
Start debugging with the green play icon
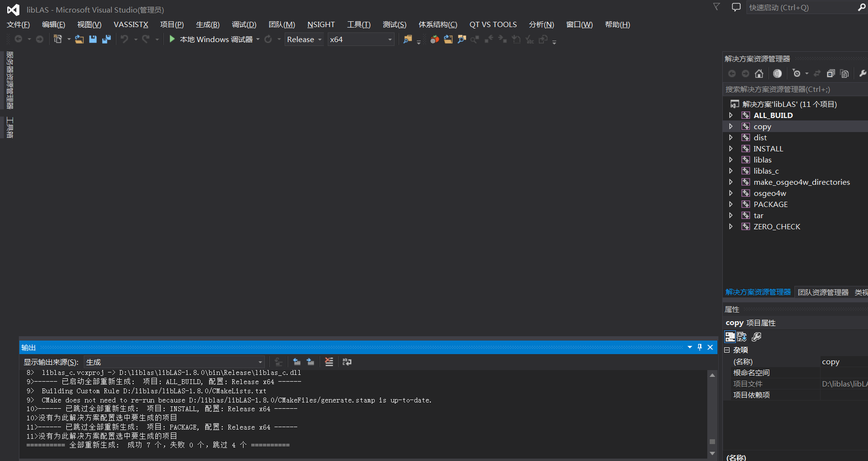coord(172,39)
